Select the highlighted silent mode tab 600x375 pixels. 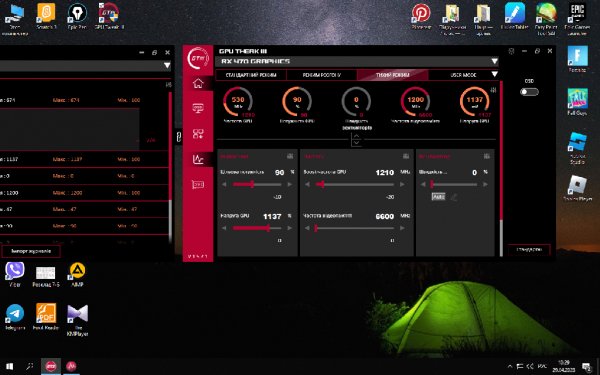pos(392,75)
